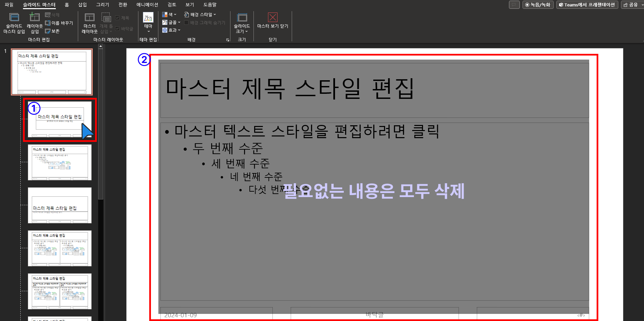
Task: Open the themes dropdown
Action: 148,23
